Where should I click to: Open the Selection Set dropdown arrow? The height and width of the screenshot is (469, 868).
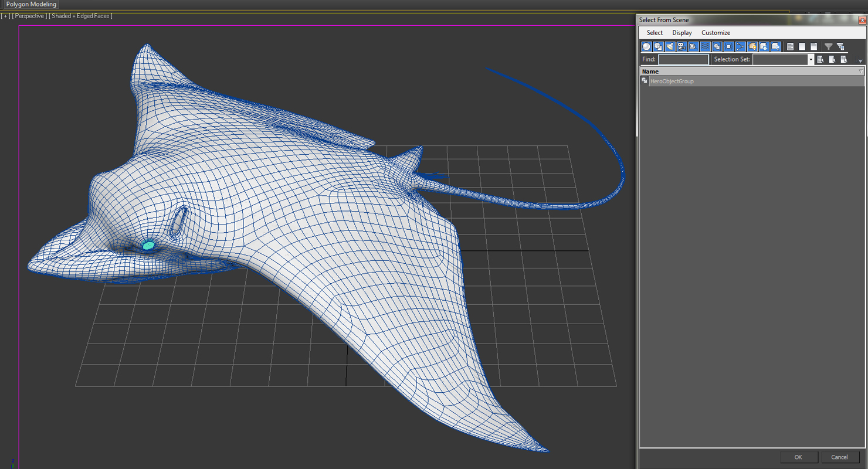tap(811, 59)
